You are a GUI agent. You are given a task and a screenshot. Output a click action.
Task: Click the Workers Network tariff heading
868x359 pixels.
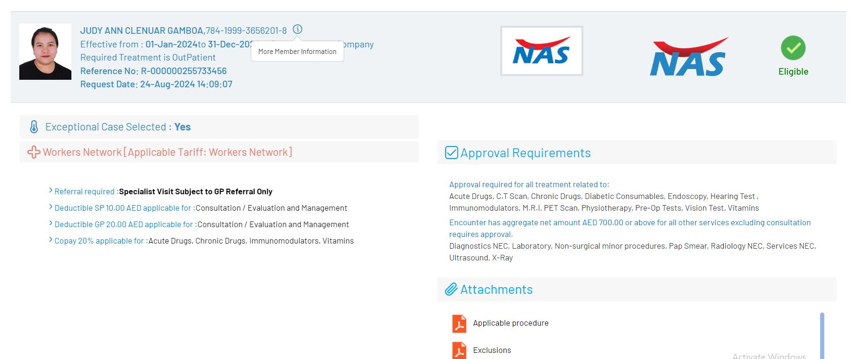coord(168,152)
